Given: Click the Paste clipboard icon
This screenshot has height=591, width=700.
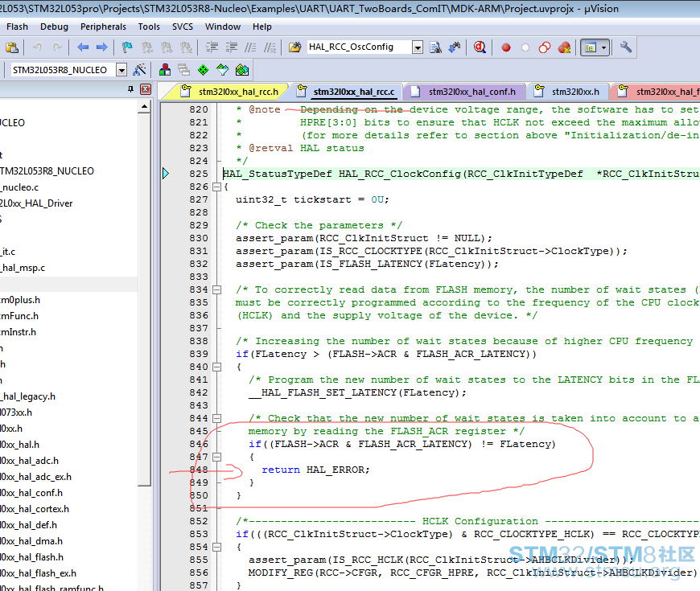Looking at the screenshot, I should [12, 47].
